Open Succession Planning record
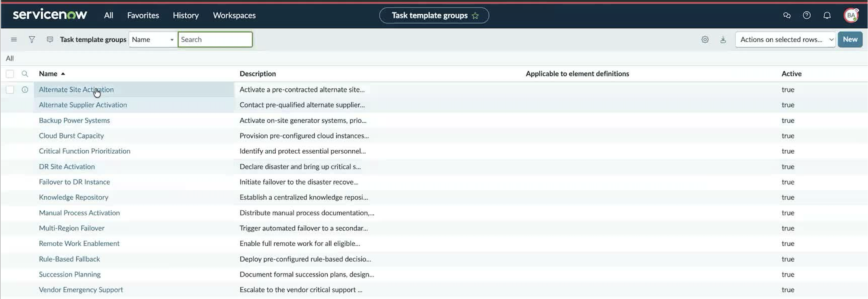 (70, 274)
